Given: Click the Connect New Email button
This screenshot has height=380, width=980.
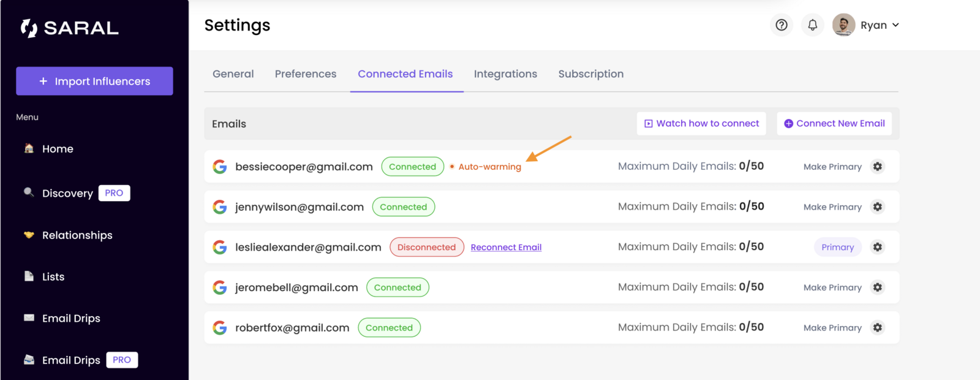Looking at the screenshot, I should pyautogui.click(x=834, y=124).
